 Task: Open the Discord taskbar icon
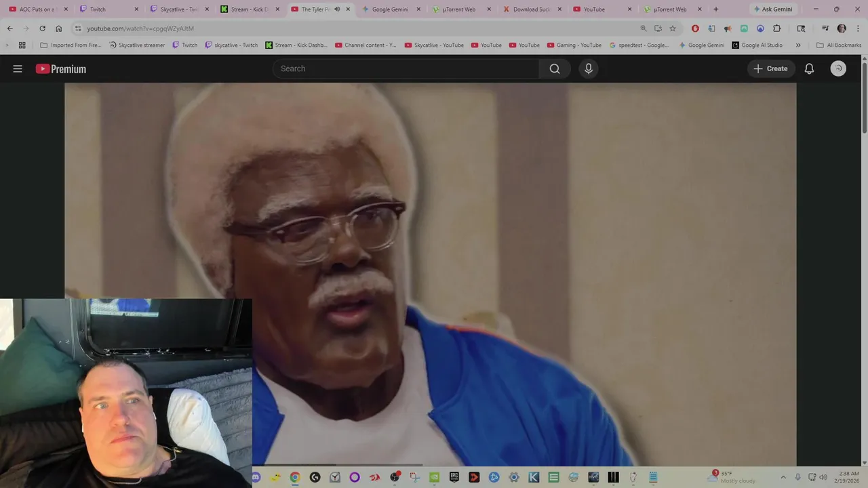tap(256, 477)
